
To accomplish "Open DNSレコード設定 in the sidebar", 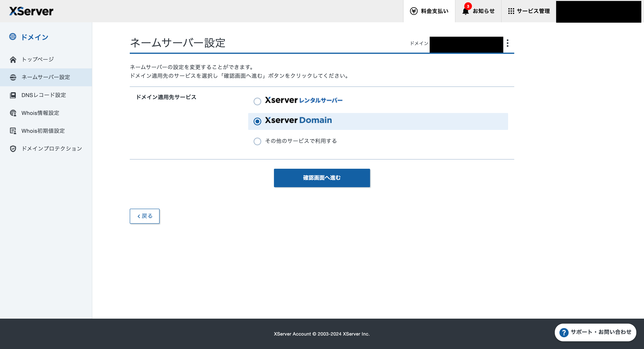I will 46,95.
